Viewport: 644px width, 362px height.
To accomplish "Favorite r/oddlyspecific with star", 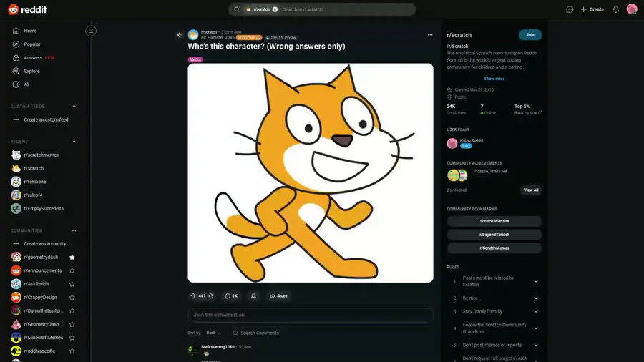I will [72, 351].
